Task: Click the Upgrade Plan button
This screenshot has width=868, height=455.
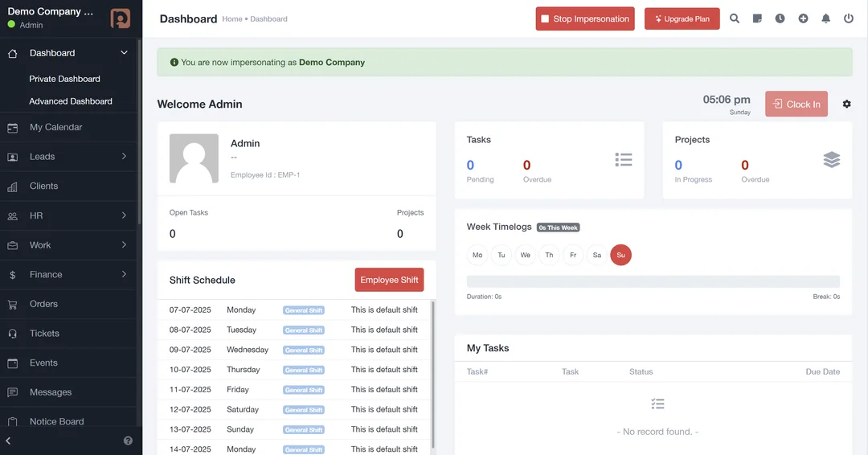Action: (682, 18)
